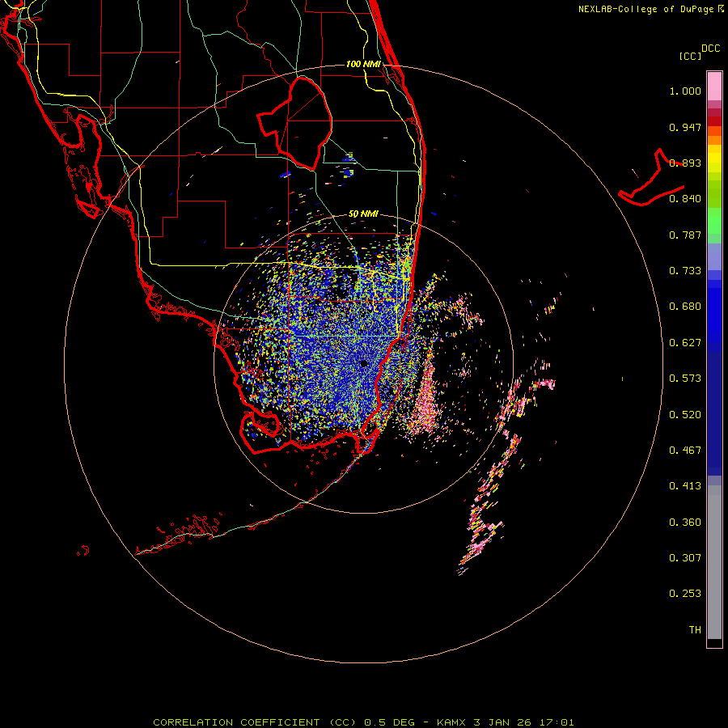Select the 0.787 scale value
This screenshot has height=728, width=728.
tap(685, 235)
